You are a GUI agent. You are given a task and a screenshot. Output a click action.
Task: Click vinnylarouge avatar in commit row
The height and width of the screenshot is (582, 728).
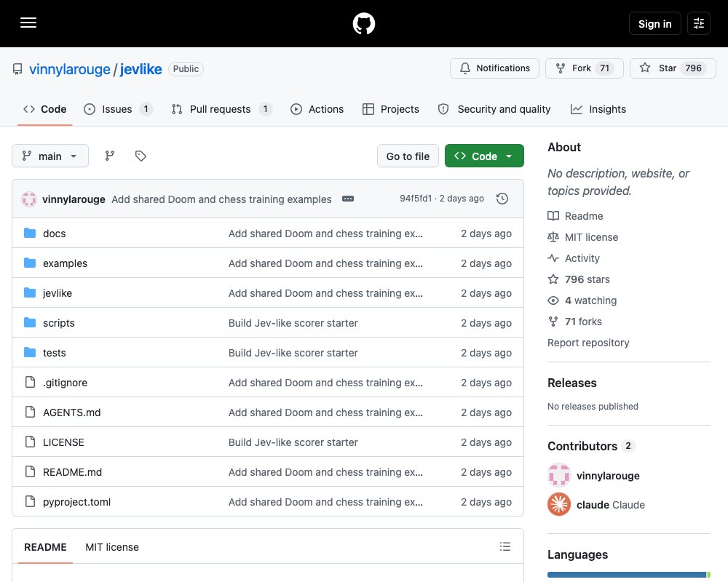(29, 199)
